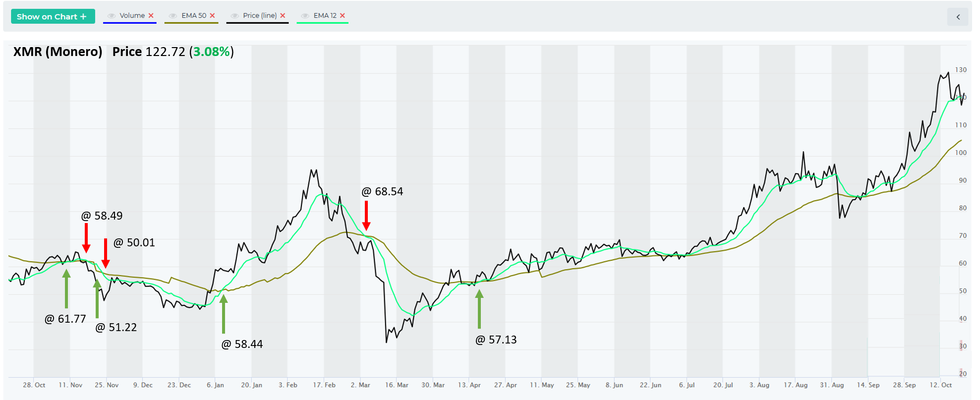
Task: Click the 31. Aug date axis label
Action: 832,385
